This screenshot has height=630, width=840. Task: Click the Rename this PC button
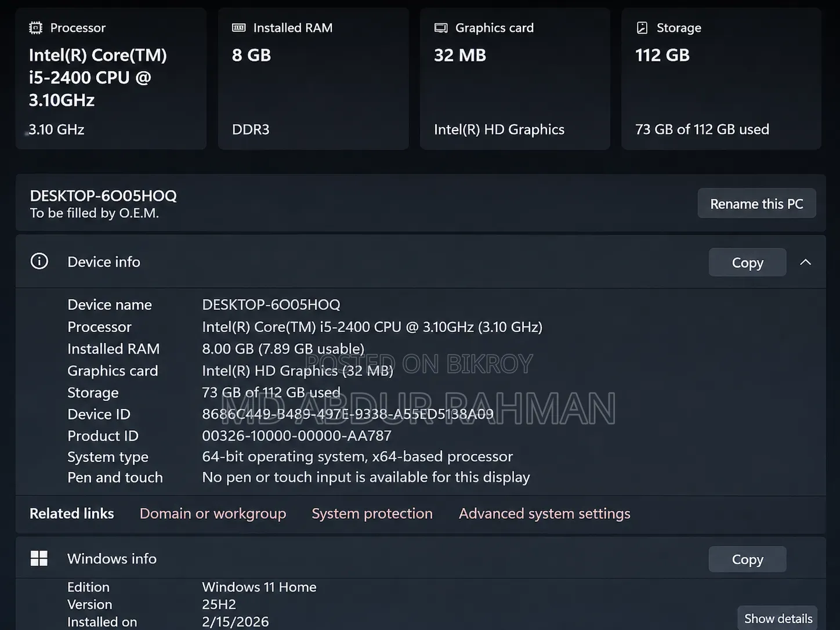coord(756,204)
